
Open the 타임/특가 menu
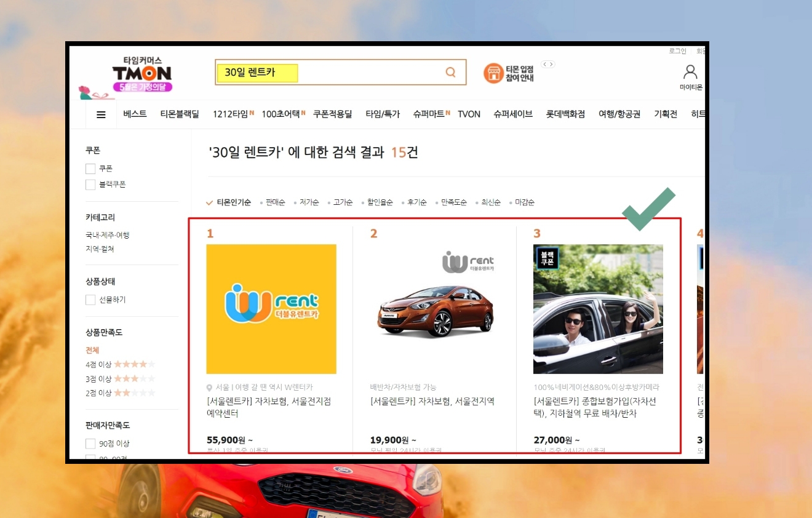tap(383, 114)
